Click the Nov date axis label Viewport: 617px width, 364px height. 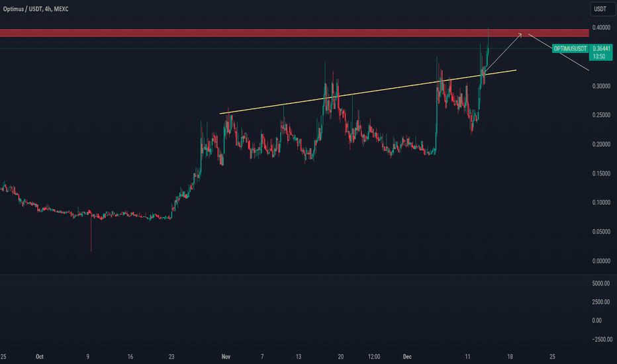(226, 357)
